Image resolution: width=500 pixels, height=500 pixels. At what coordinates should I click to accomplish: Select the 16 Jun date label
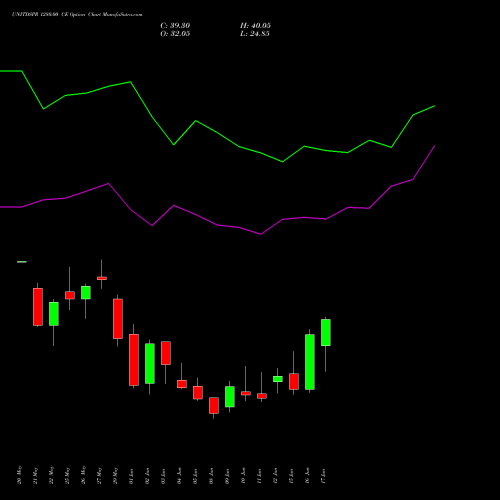click(x=307, y=476)
